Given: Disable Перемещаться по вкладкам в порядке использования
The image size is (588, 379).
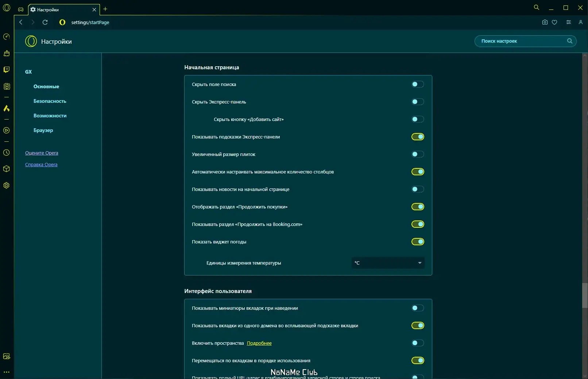Looking at the screenshot, I should click(x=418, y=360).
